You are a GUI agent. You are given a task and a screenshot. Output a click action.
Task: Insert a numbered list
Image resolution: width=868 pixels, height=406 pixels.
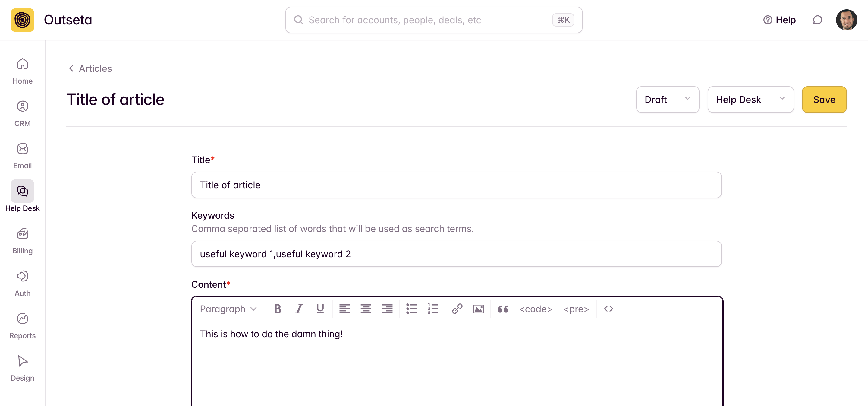pos(433,309)
